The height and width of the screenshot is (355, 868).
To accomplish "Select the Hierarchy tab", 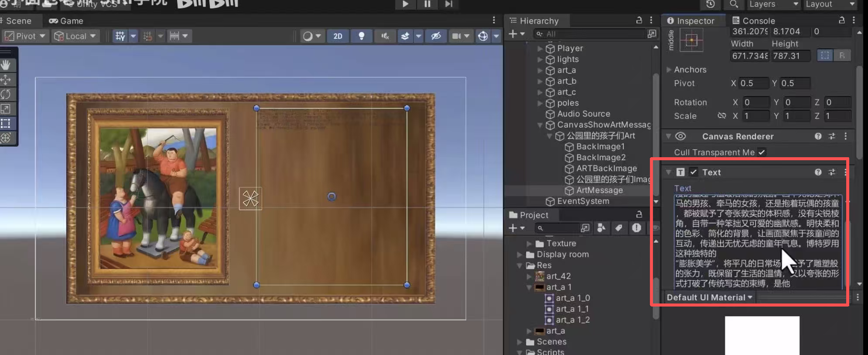I will click(x=534, y=21).
